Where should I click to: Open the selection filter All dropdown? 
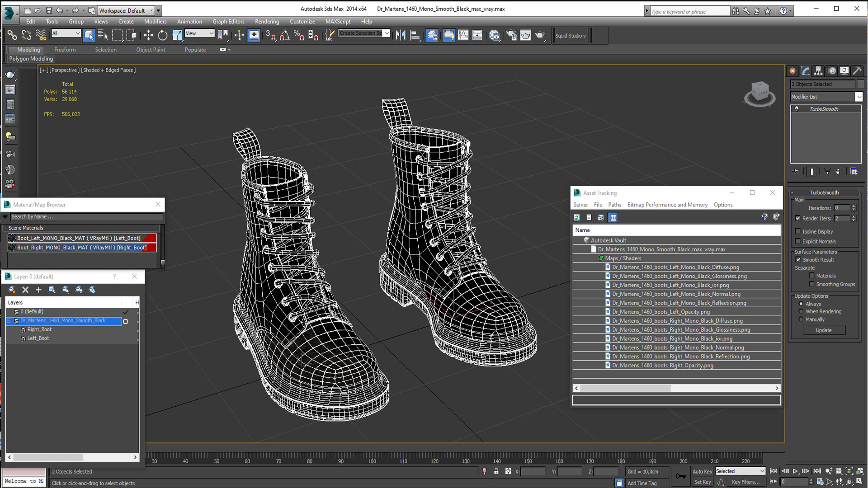[66, 33]
